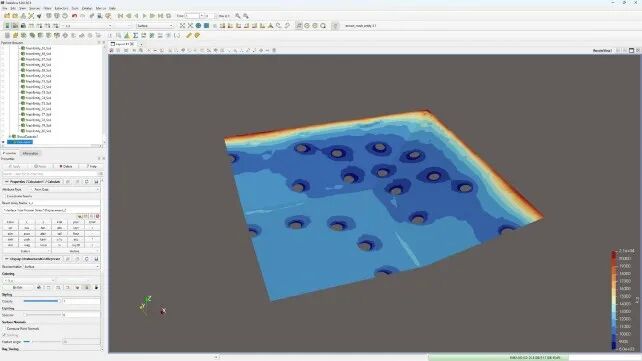Open the Attribute Type dropdown
Screen dimensions: 642x361
pos(66,190)
